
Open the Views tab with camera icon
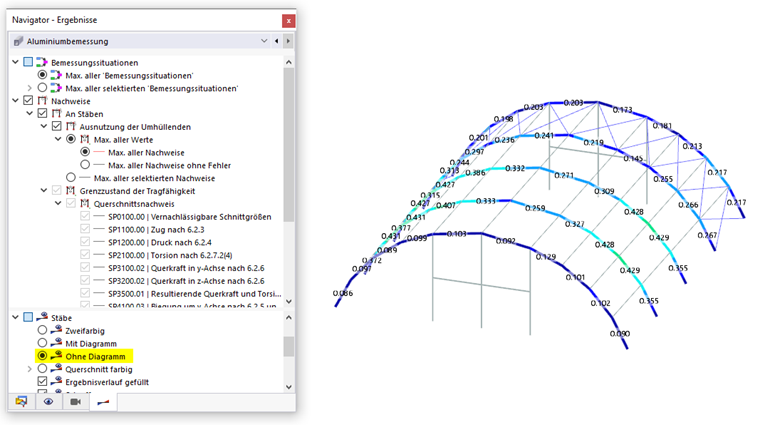pyautogui.click(x=76, y=402)
